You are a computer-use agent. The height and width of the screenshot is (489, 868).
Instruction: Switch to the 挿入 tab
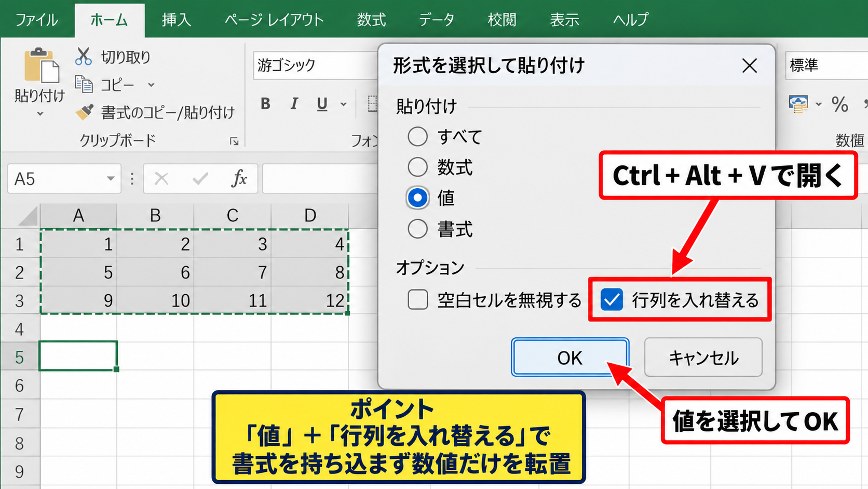point(177,20)
